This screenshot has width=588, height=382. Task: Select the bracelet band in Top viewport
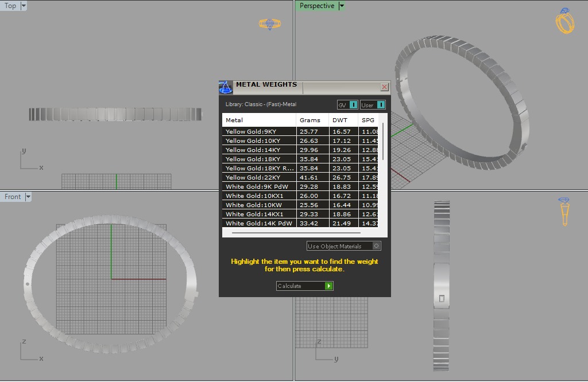115,114
